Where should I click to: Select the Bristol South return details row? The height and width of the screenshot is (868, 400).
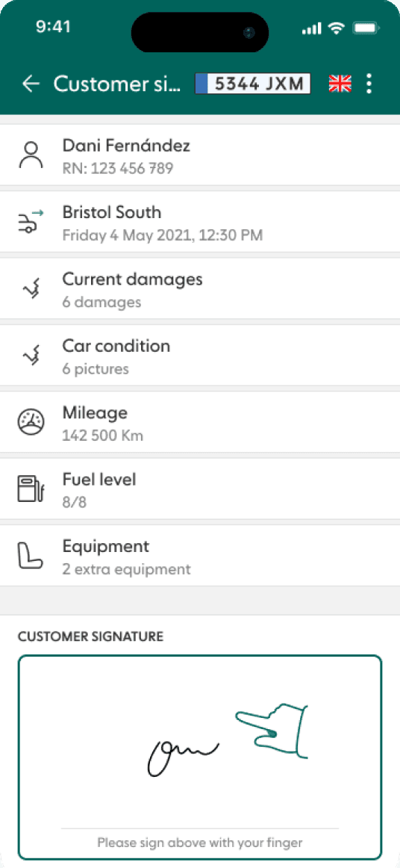coord(200,221)
